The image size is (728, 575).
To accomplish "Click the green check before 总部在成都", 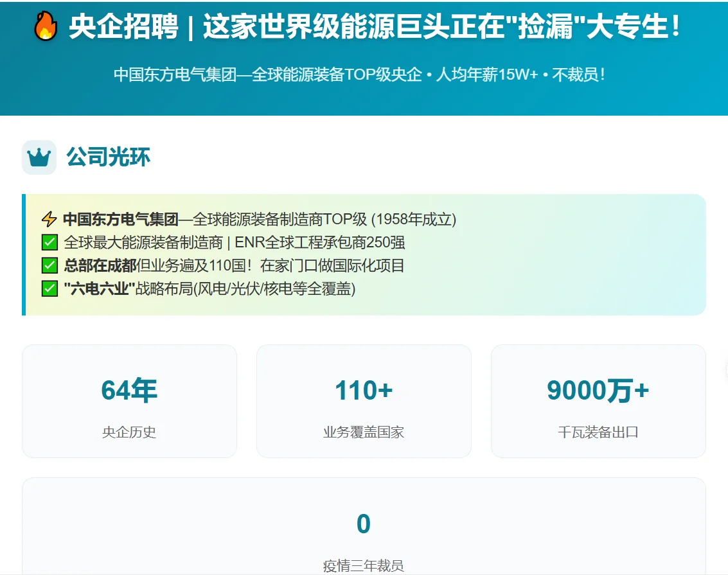I will pyautogui.click(x=49, y=265).
